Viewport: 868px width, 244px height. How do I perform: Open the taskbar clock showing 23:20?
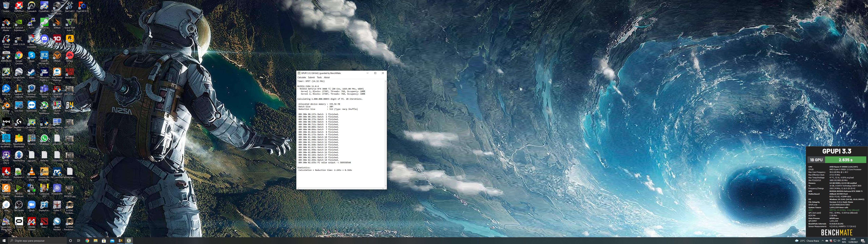pos(853,241)
